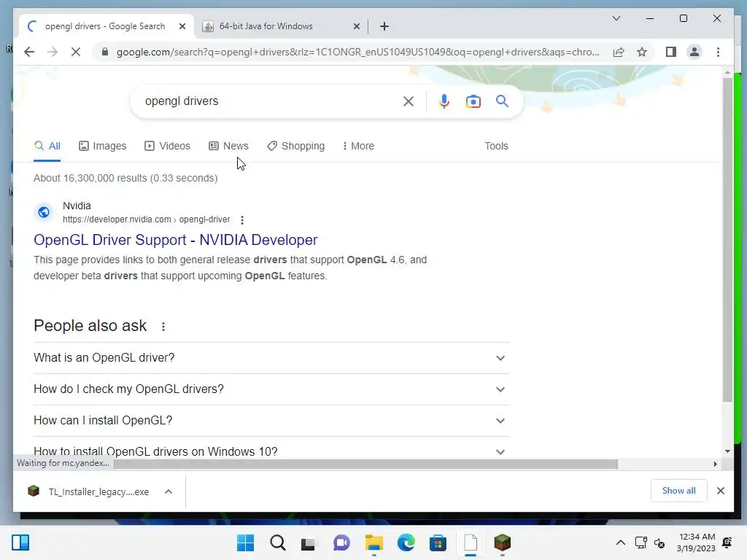
Task: Share this page from the address bar
Action: tap(619, 52)
